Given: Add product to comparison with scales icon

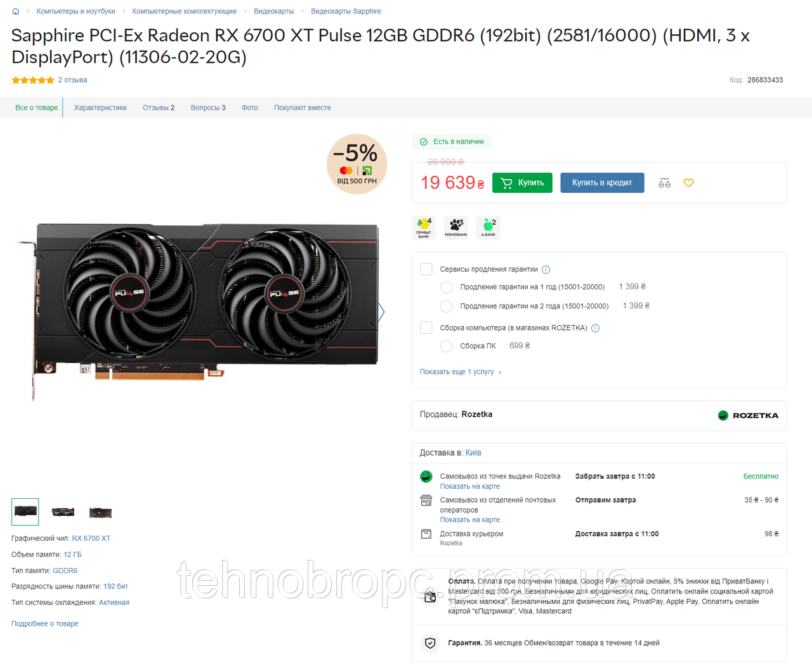Looking at the screenshot, I should (664, 183).
